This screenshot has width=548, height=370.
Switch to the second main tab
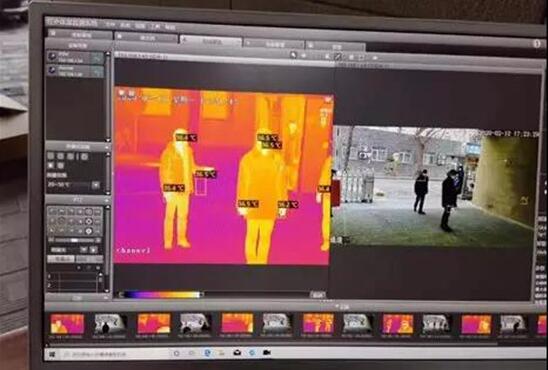(x=146, y=37)
